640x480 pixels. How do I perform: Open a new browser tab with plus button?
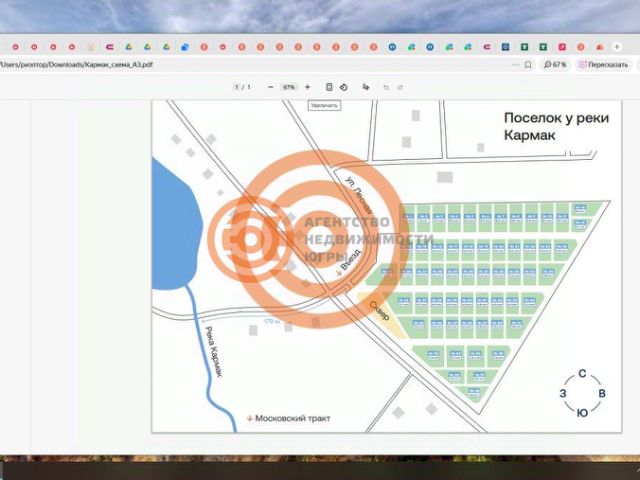pyautogui.click(x=617, y=47)
